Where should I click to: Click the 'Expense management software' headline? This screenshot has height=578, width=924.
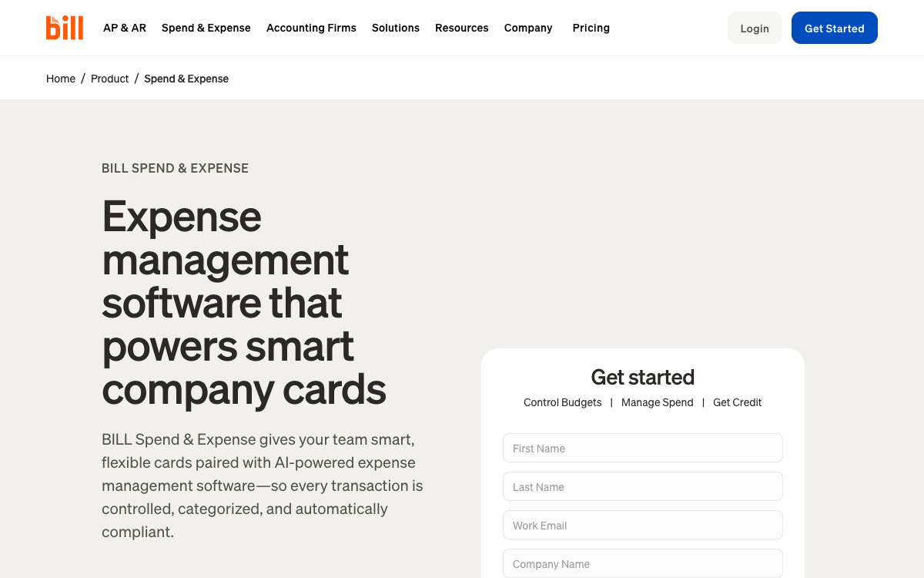[244, 302]
